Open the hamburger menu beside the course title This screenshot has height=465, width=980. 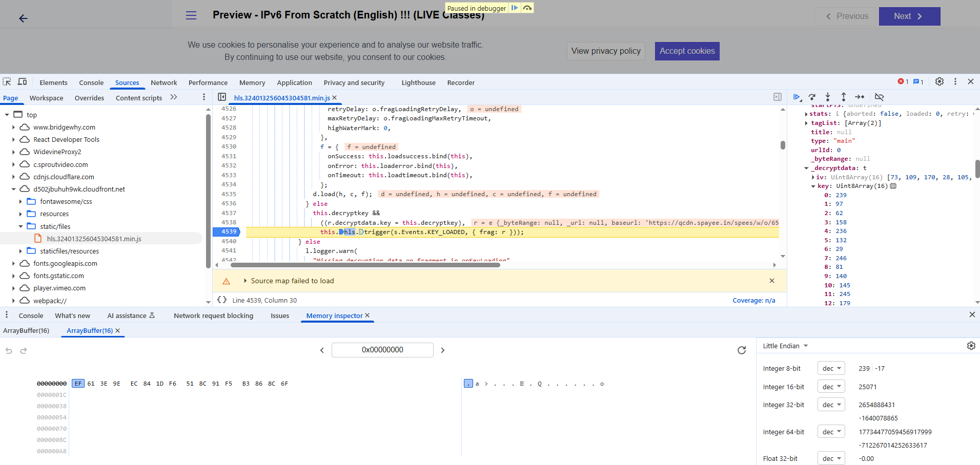click(191, 15)
